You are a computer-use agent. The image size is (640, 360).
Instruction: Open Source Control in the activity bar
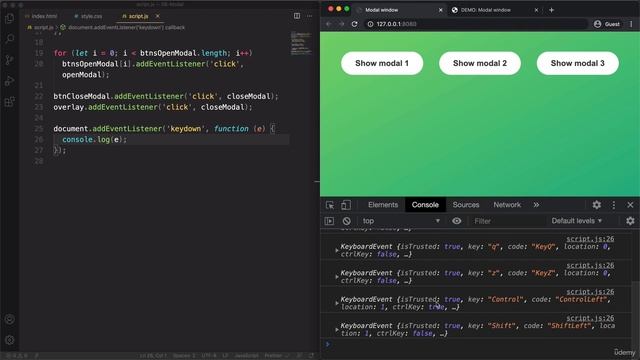point(9,60)
